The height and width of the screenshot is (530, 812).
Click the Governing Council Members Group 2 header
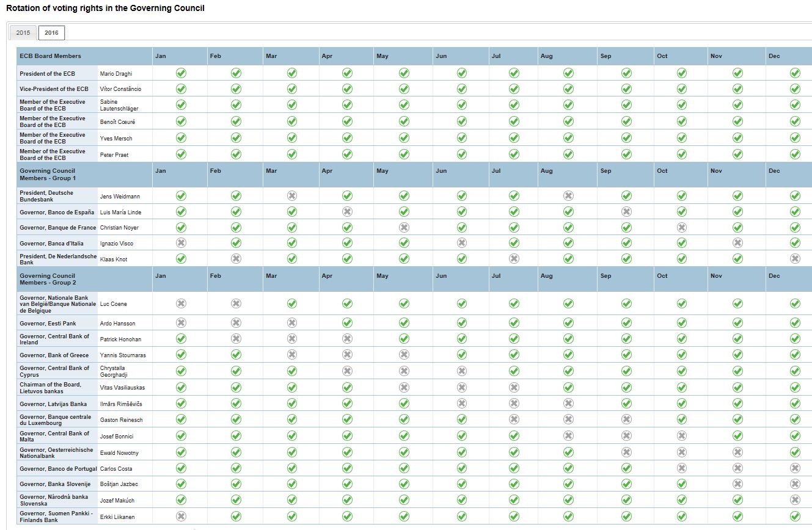click(48, 279)
